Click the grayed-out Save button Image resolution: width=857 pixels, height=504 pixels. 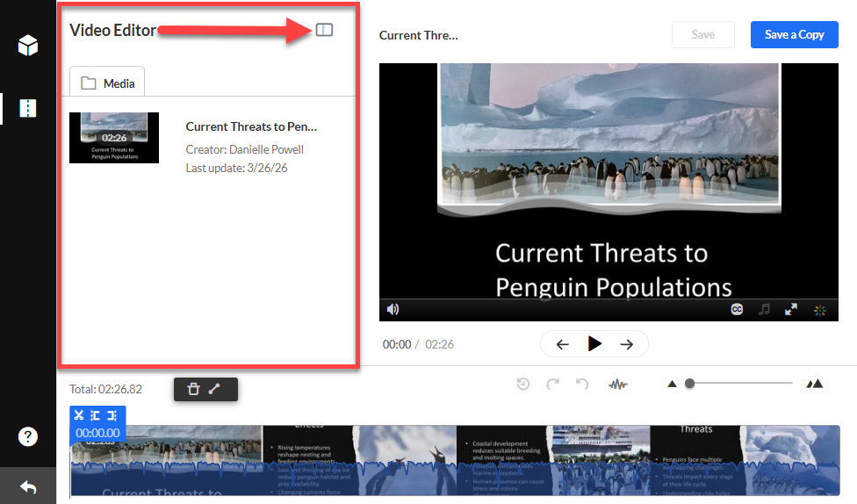[702, 34]
